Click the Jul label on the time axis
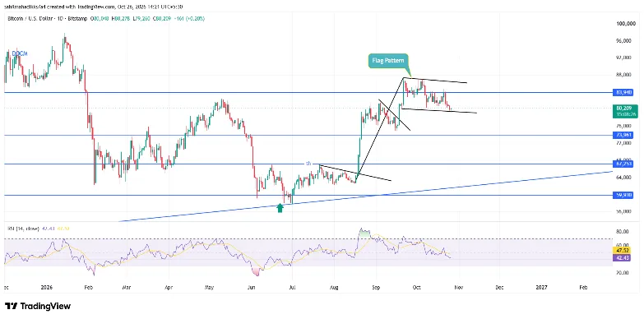 point(292,288)
